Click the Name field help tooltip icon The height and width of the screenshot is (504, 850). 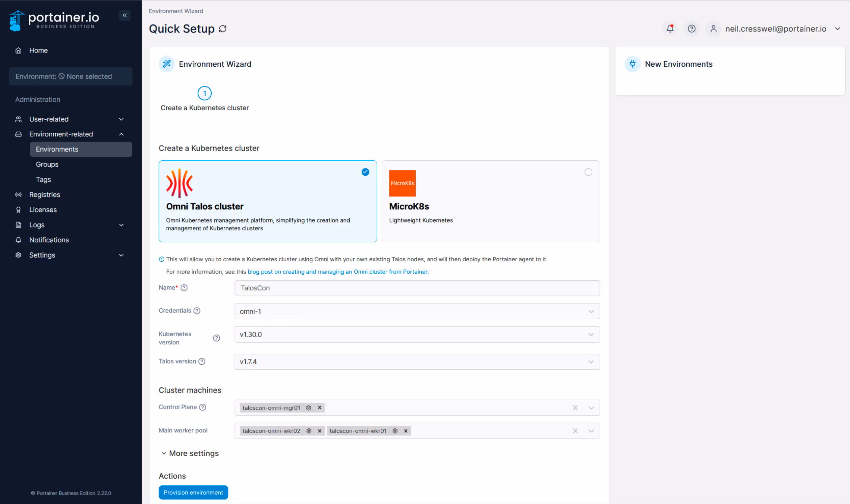[184, 287]
